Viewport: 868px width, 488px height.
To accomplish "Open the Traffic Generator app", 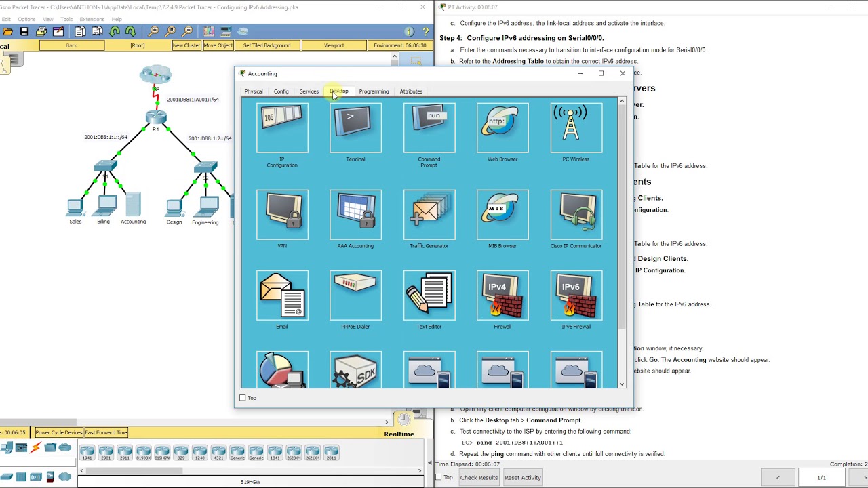I will (x=429, y=215).
